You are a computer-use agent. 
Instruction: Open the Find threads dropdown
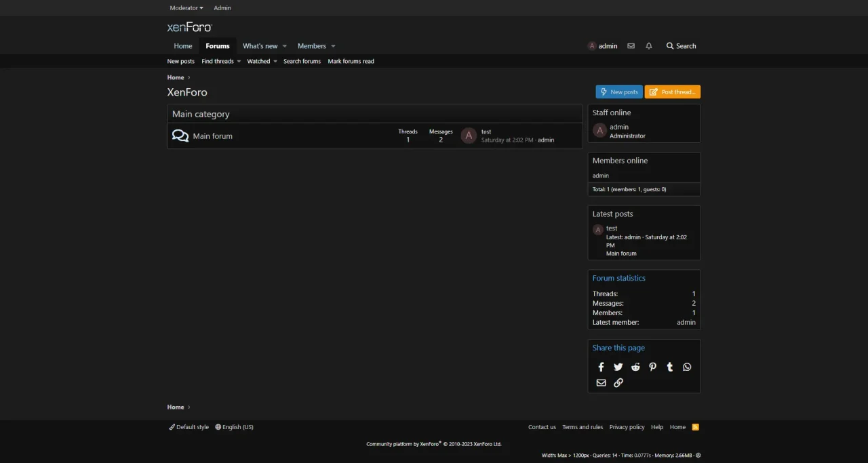point(221,62)
